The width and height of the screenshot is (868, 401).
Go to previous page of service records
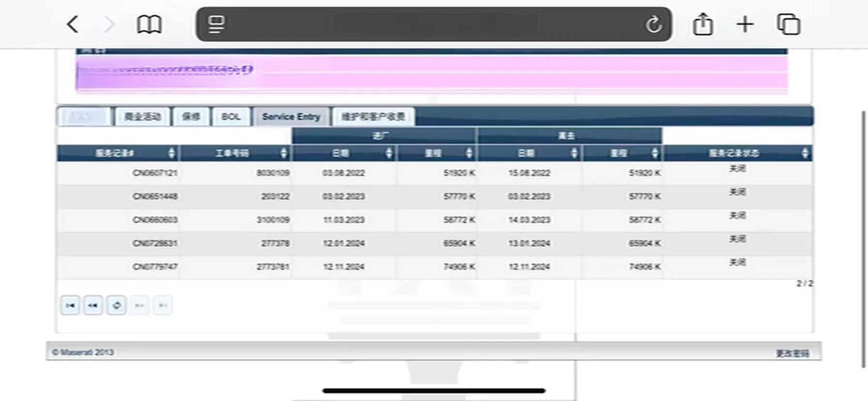pyautogui.click(x=93, y=306)
